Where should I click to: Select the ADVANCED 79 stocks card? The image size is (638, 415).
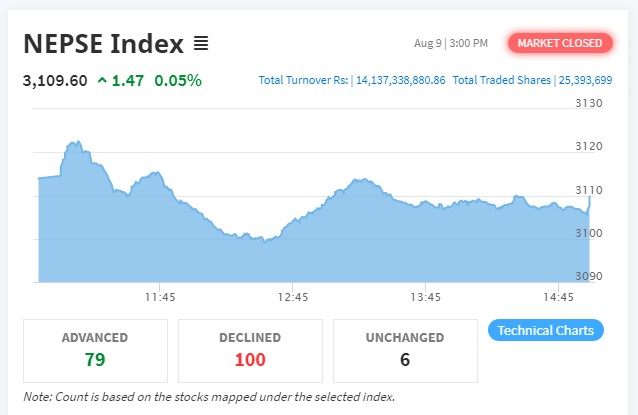95,349
